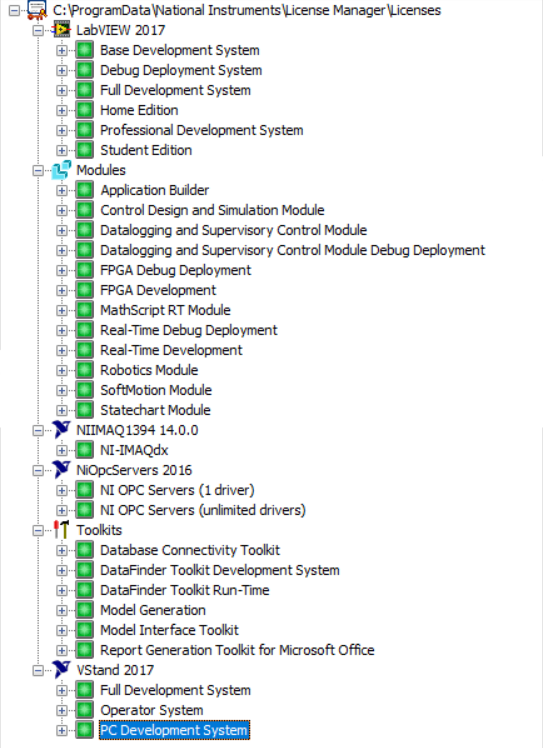Select Student Edition license text
The height and width of the screenshot is (748, 543).
coord(146,150)
